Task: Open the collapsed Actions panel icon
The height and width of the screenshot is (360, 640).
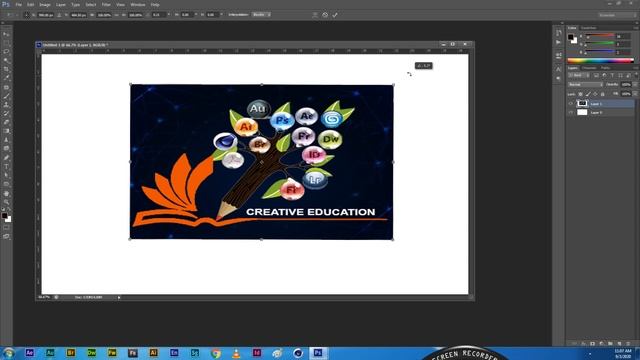Action: pos(559,42)
